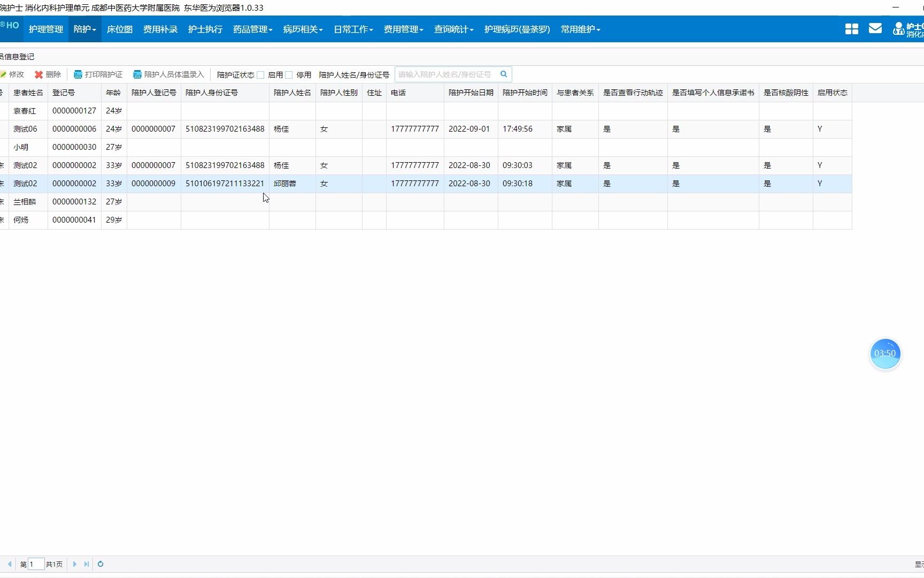The width and height of the screenshot is (924, 578).
Task: Focus the 陪护人姓名/身份证号 search field
Action: (447, 74)
